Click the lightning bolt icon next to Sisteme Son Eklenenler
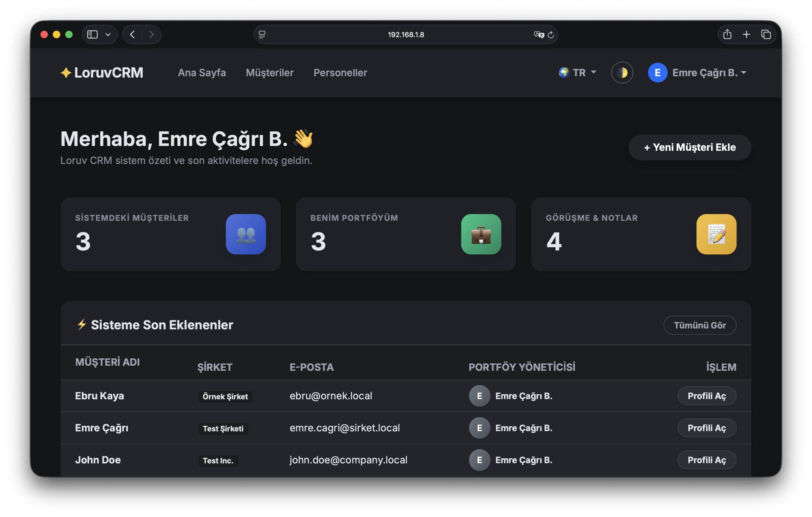The image size is (812, 517). (x=81, y=324)
